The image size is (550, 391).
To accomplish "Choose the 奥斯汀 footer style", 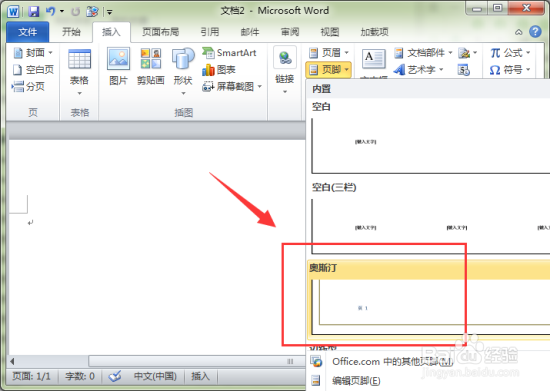I will pyautogui.click(x=429, y=300).
